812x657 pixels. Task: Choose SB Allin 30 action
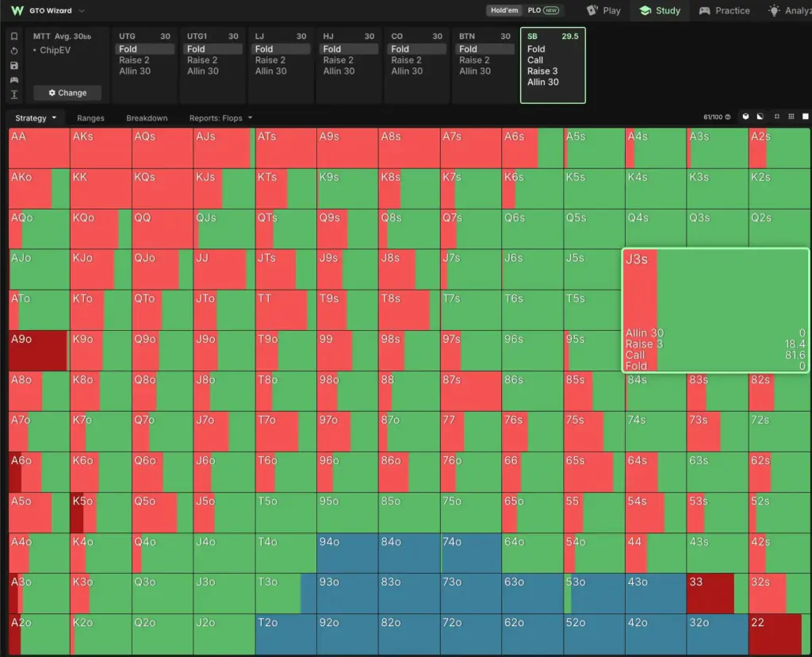click(542, 82)
